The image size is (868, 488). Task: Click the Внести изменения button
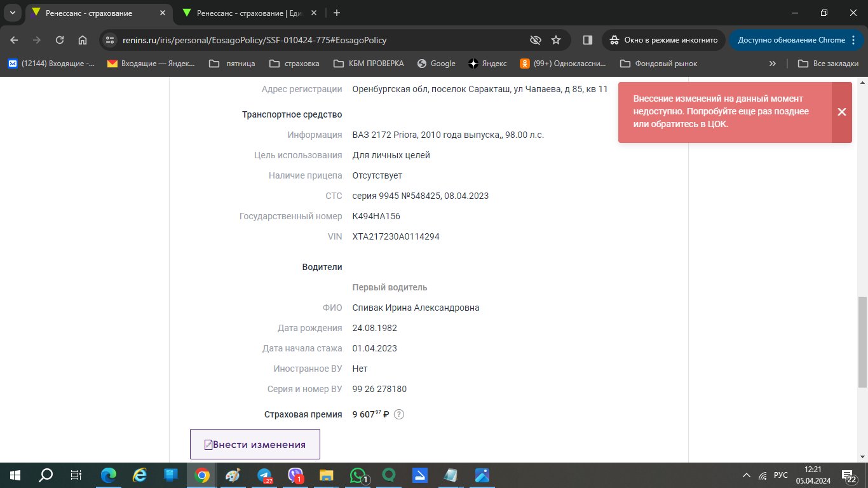(255, 444)
